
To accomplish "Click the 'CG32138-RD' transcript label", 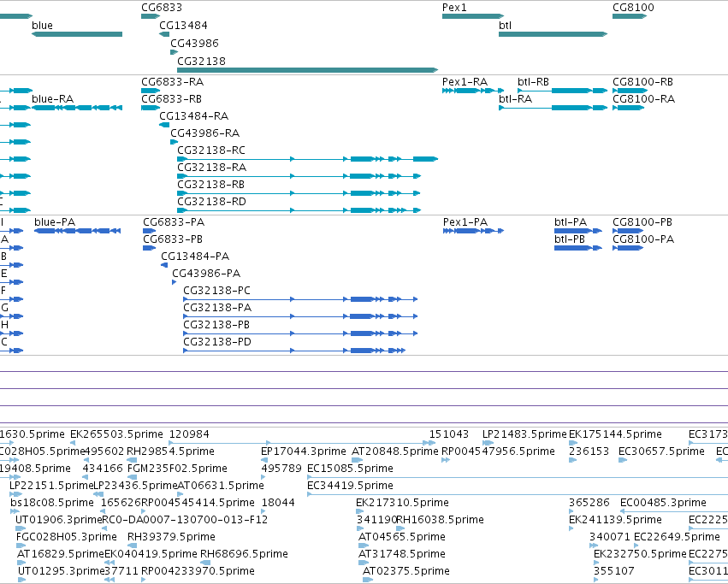I will [211, 202].
